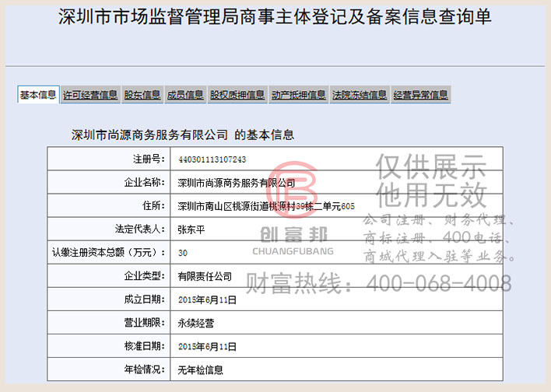This screenshot has width=551, height=392.
Task: Click registration number 440301113107243
Action: coord(212,159)
